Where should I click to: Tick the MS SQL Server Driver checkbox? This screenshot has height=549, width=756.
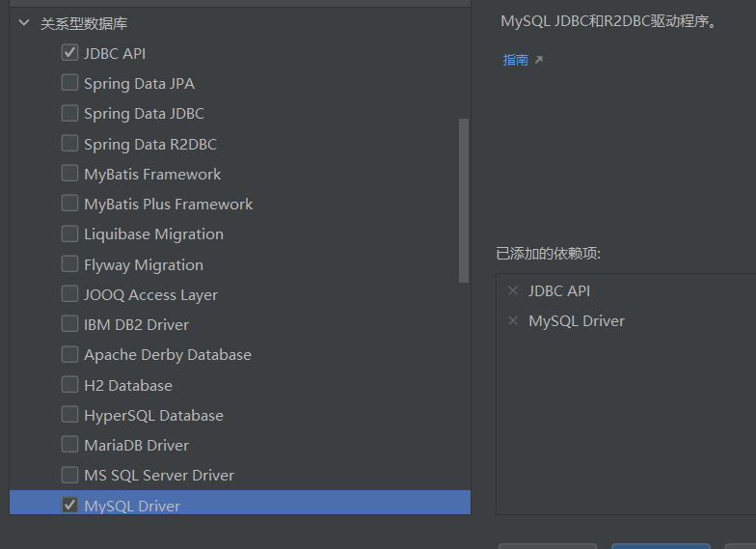point(69,475)
